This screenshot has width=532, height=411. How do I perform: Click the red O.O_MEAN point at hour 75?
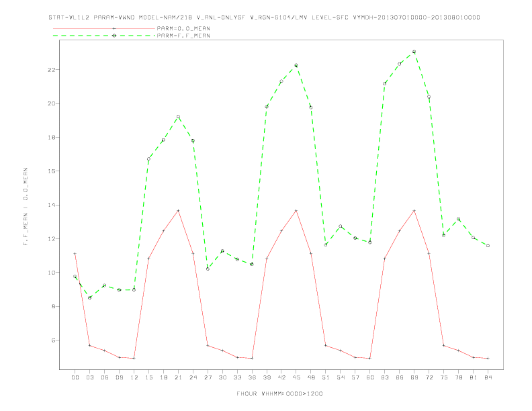444,346
